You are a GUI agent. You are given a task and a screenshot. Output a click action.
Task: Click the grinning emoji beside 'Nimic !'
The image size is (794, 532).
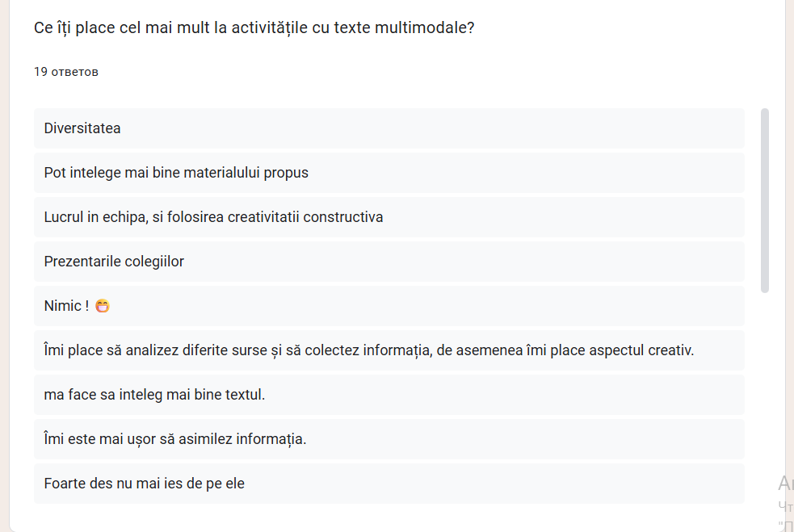pos(102,306)
